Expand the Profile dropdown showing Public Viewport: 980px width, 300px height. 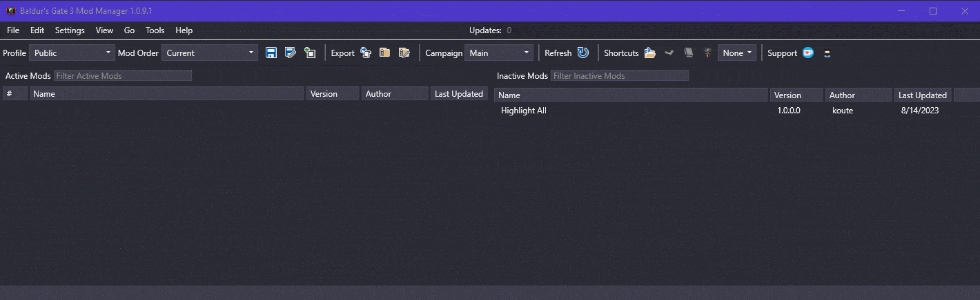pos(72,53)
